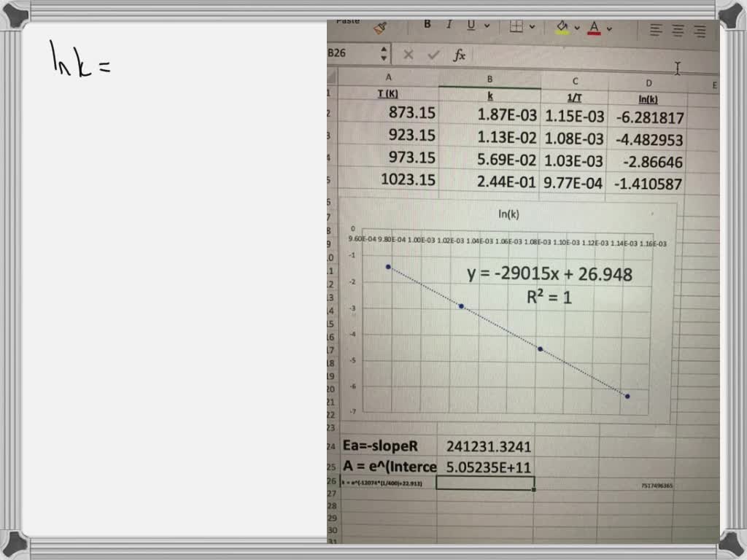Click the Cancel X in the formula bar
The width and height of the screenshot is (747, 560).
(408, 53)
